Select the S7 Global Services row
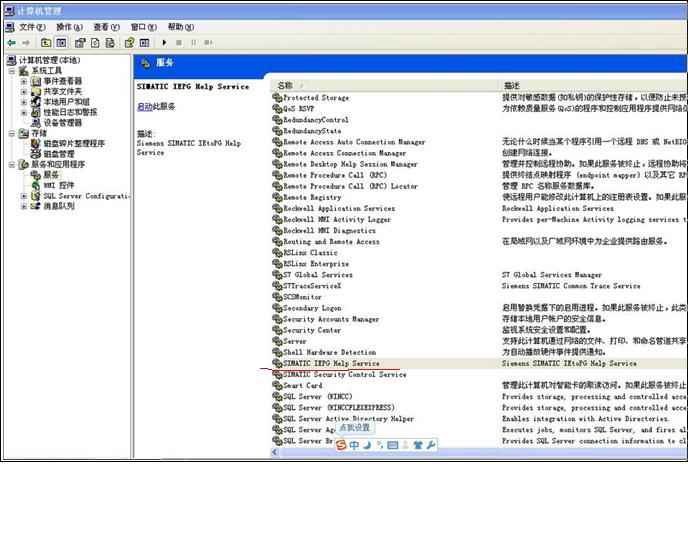Image resolution: width=688 pixels, height=550 pixels. [x=478, y=275]
